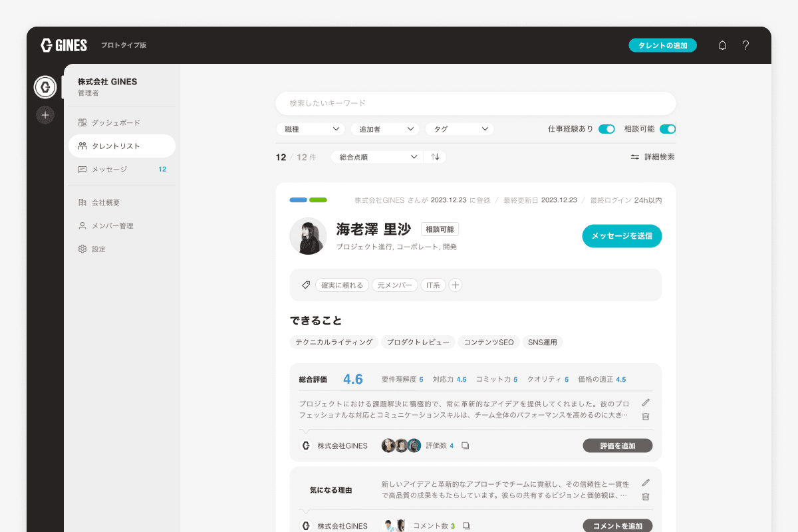Toggle the sort direction arrows next to 総合点順
Viewport: 798px width, 532px height.
pos(436,157)
